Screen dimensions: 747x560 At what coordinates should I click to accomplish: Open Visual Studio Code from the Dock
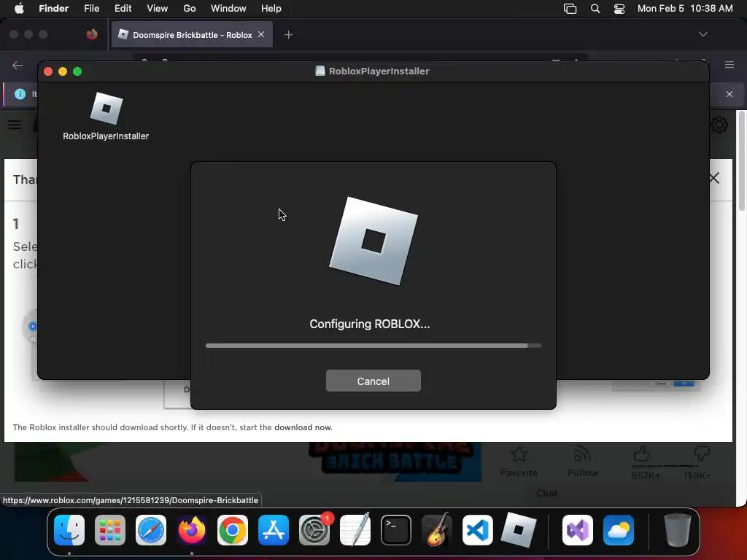point(477,530)
